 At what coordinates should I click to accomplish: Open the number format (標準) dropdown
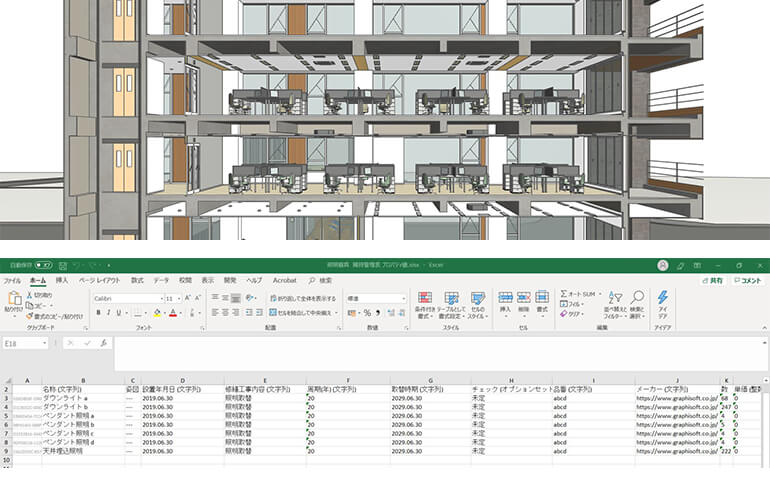click(x=403, y=299)
